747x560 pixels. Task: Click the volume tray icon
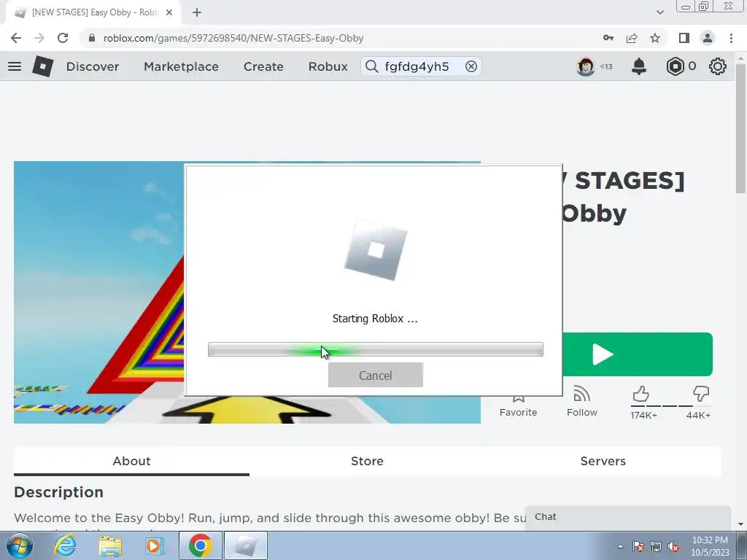(x=673, y=547)
